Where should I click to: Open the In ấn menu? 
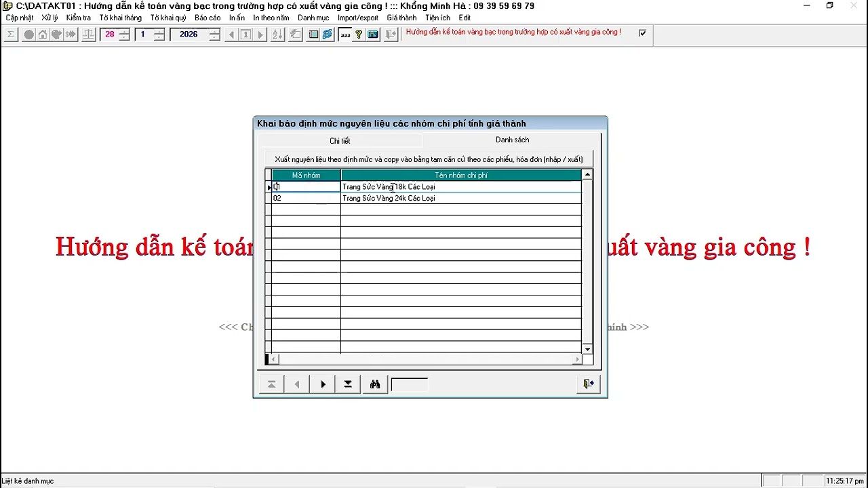pyautogui.click(x=237, y=18)
